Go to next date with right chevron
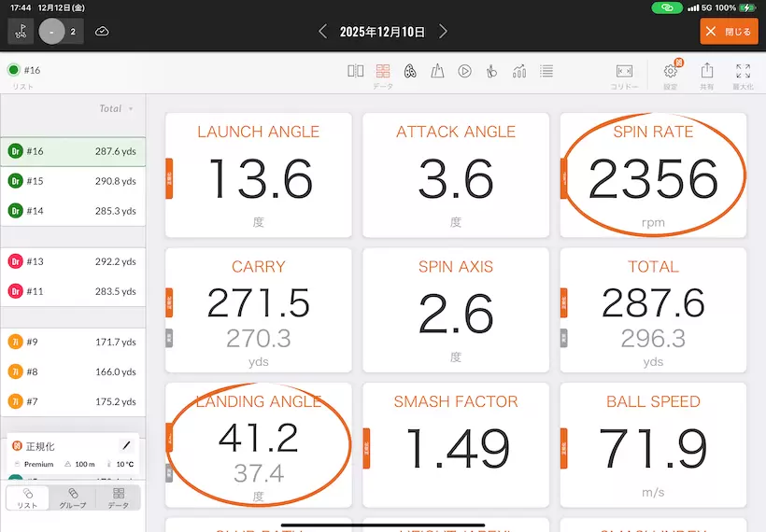 point(444,32)
